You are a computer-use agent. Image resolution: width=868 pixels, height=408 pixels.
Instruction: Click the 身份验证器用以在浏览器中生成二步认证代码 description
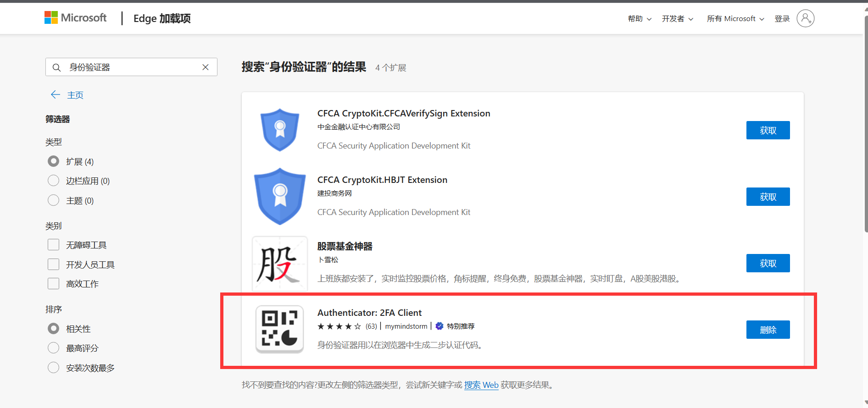(400, 345)
